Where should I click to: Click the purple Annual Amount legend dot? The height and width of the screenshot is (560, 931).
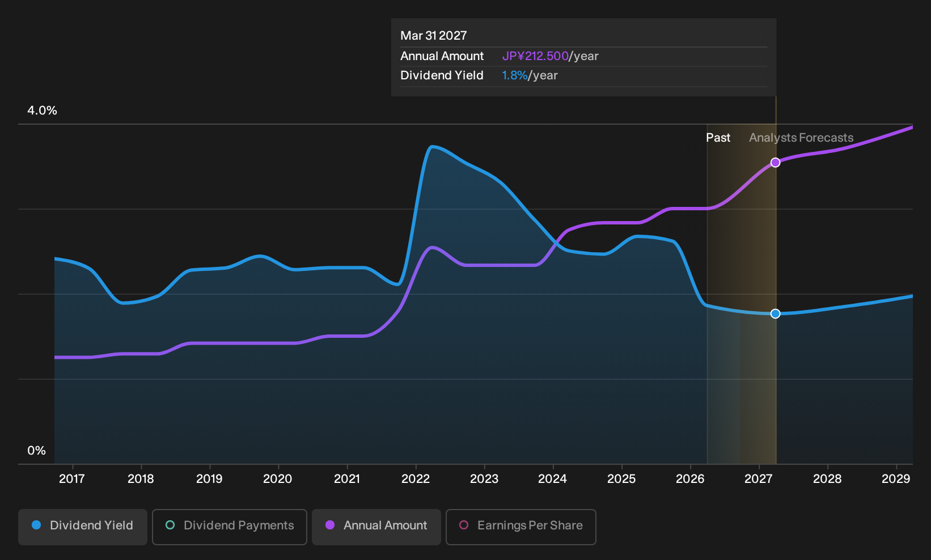pyautogui.click(x=330, y=525)
